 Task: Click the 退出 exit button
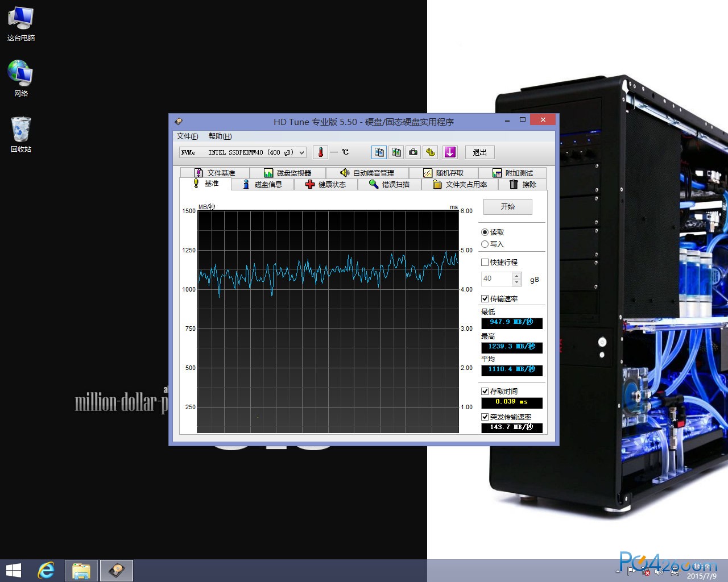click(x=480, y=152)
